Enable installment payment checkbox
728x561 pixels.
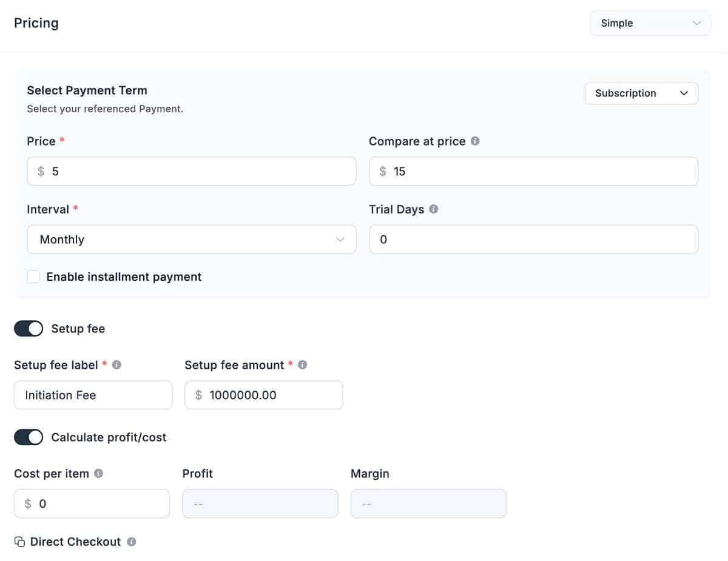click(x=33, y=277)
